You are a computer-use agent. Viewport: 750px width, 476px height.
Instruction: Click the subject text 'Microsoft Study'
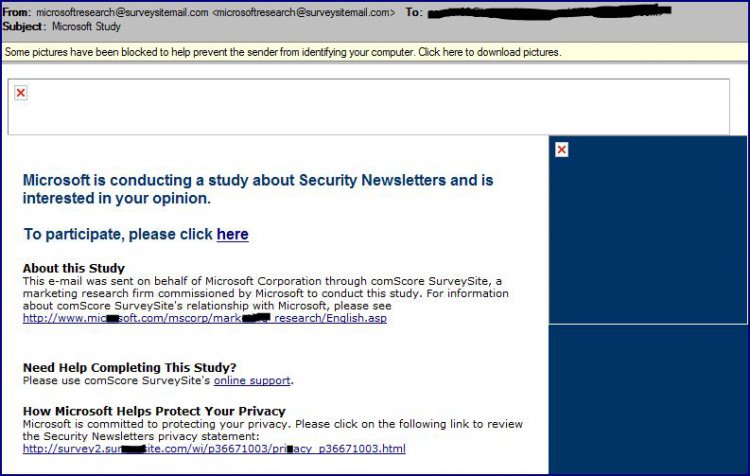point(86,26)
